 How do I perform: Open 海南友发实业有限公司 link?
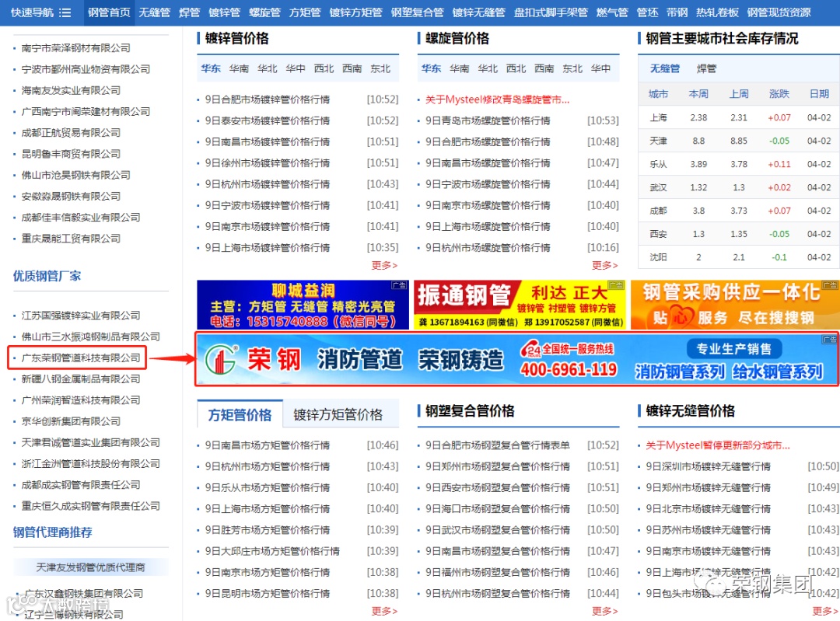71,90
